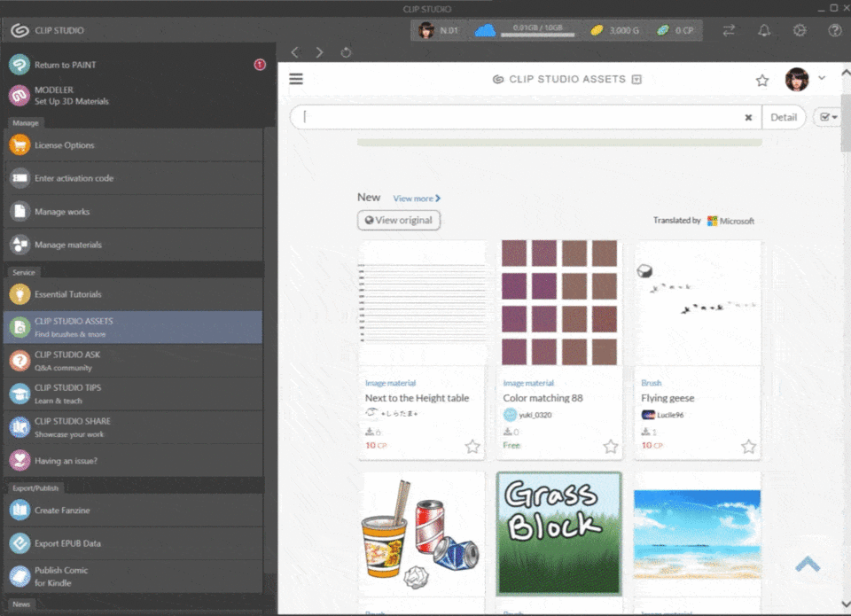The width and height of the screenshot is (851, 616).
Task: Click the Microsoft translator link
Action: click(x=730, y=221)
